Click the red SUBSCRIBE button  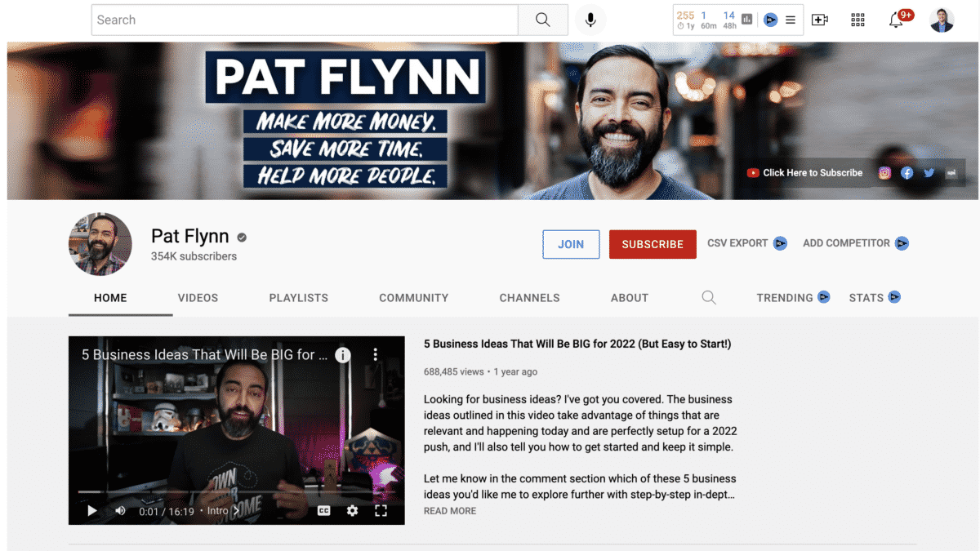653,244
